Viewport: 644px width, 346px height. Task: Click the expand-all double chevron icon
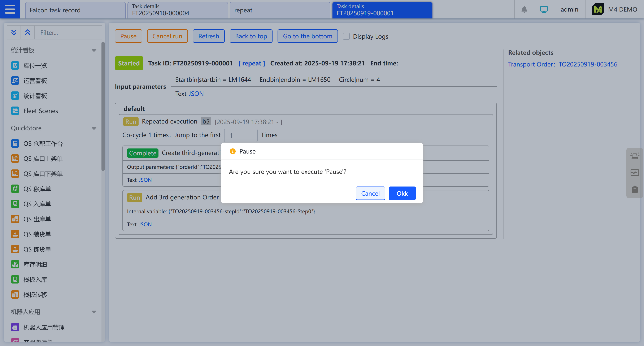14,33
